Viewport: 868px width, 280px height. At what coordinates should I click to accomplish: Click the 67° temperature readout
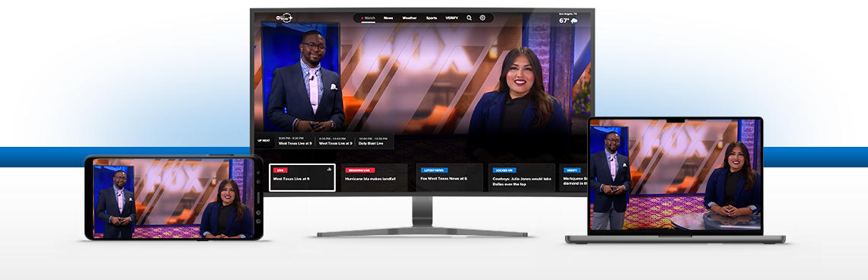(x=564, y=21)
